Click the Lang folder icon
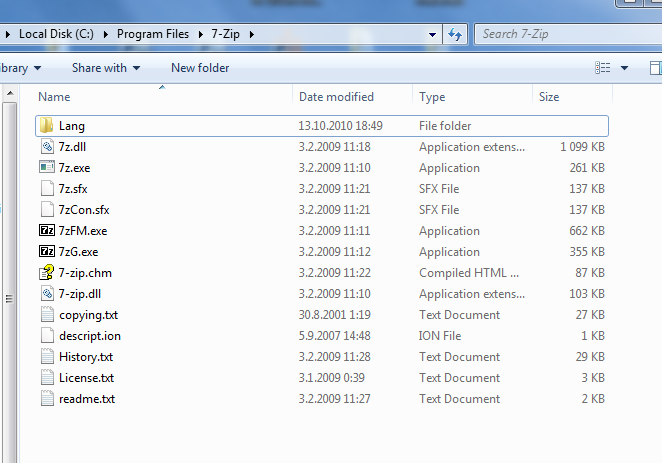 (x=47, y=126)
